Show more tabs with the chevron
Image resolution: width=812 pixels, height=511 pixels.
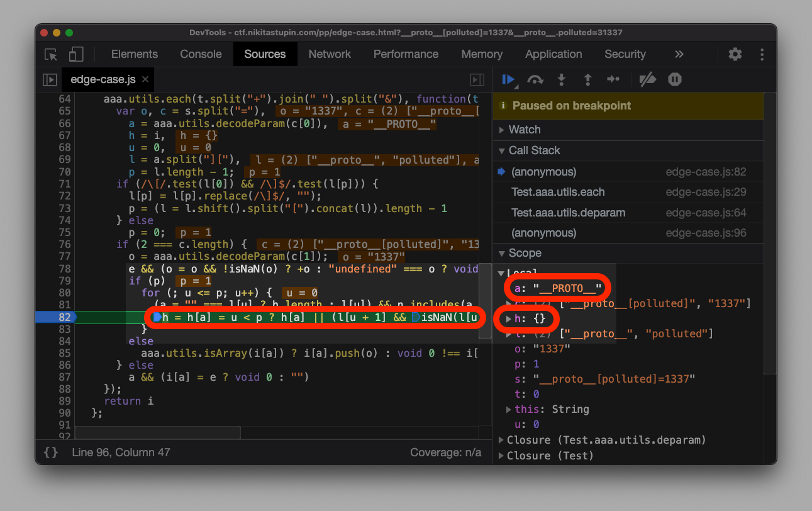pyautogui.click(x=679, y=55)
